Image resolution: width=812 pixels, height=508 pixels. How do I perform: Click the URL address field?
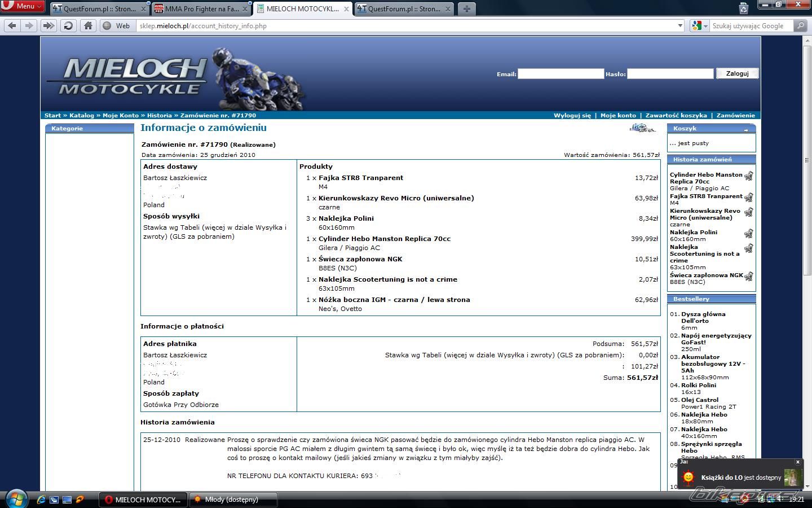pyautogui.click(x=406, y=25)
